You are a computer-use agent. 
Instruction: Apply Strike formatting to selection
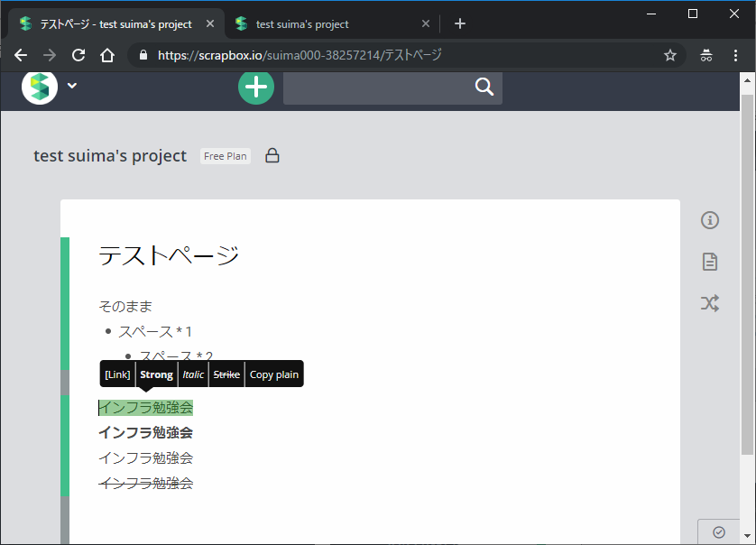pos(226,374)
